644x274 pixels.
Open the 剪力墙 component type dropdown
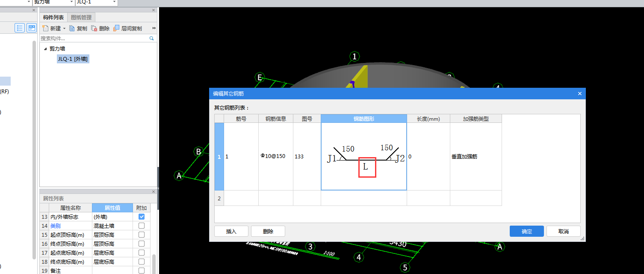tap(71, 2)
